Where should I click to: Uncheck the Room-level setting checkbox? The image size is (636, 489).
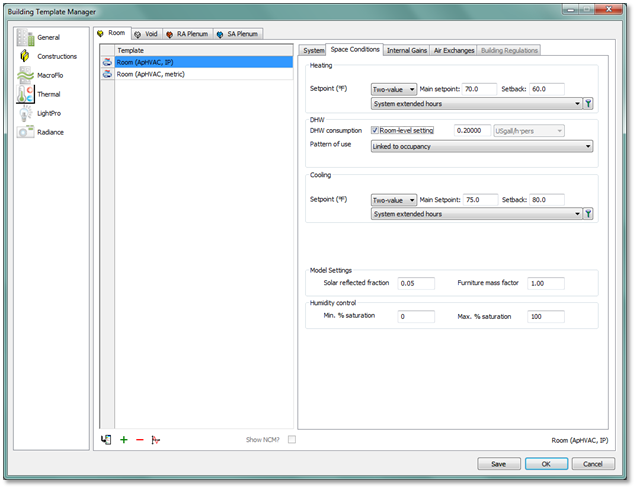pos(375,130)
